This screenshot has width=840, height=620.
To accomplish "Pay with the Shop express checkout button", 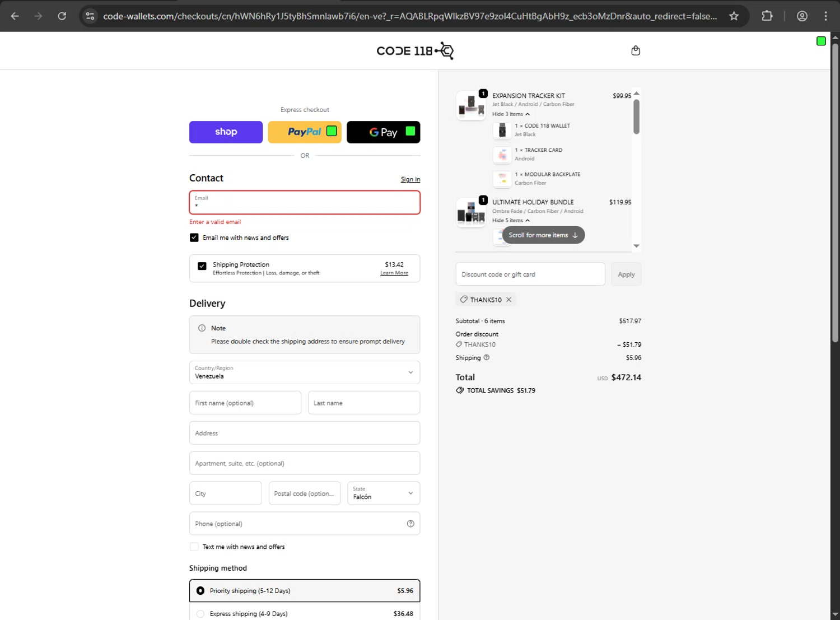I will [226, 132].
